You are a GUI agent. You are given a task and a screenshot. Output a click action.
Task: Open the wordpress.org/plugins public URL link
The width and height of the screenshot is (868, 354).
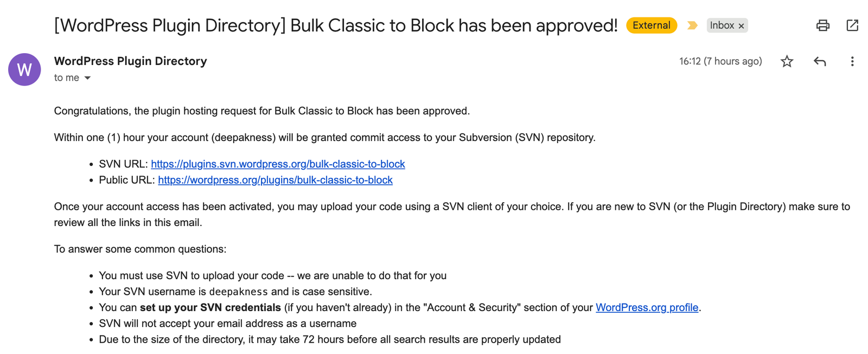[x=275, y=180]
